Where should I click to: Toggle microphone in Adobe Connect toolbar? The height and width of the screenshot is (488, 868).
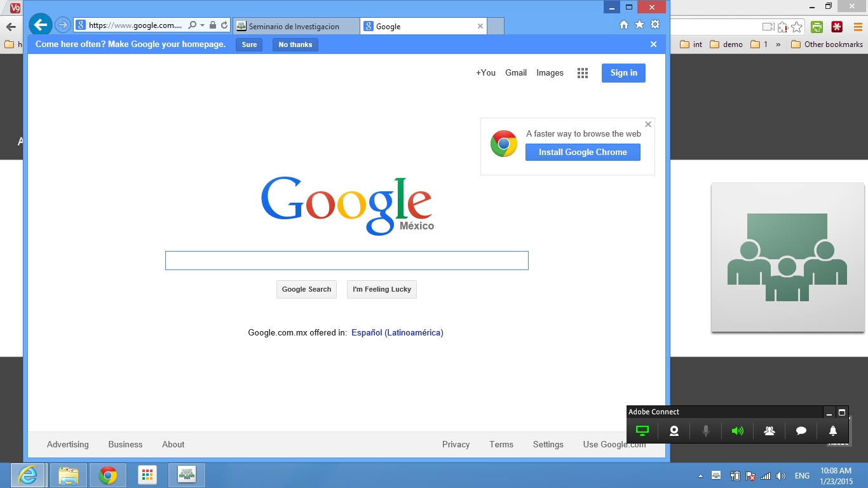pyautogui.click(x=705, y=431)
